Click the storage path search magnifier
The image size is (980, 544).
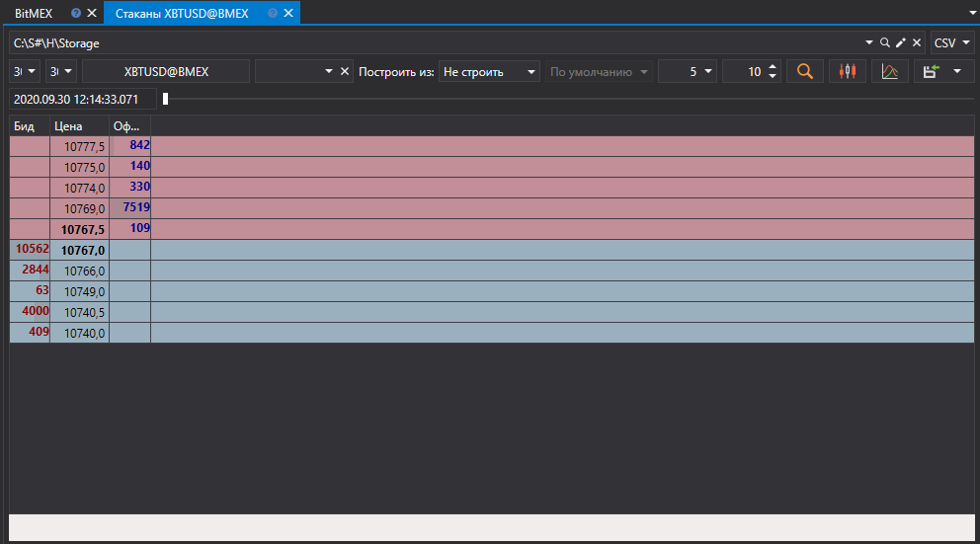(885, 42)
